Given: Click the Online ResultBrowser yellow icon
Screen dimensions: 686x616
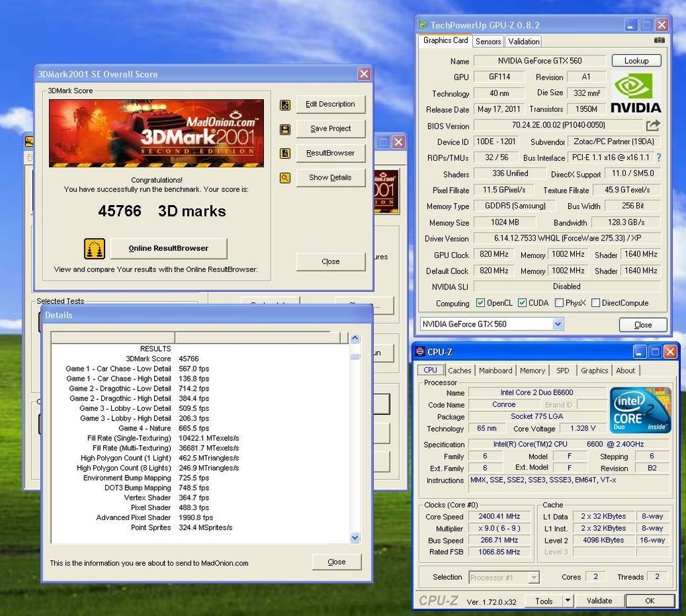Looking at the screenshot, I should [94, 249].
